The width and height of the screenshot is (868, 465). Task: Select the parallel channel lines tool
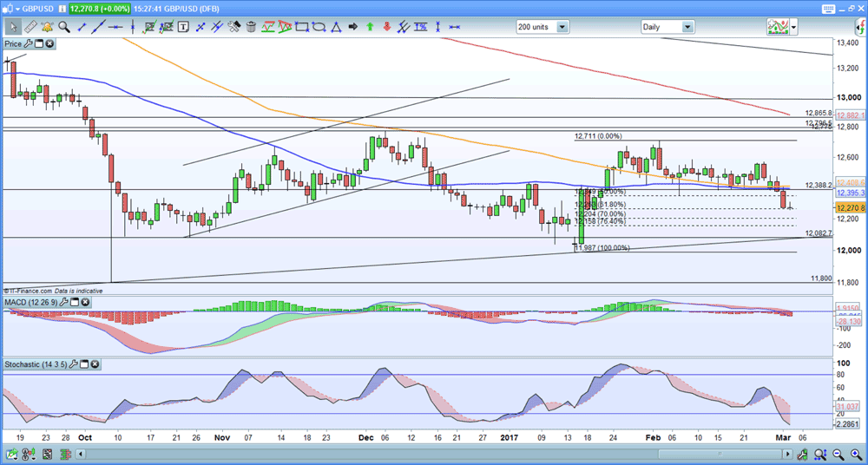pyautogui.click(x=216, y=26)
